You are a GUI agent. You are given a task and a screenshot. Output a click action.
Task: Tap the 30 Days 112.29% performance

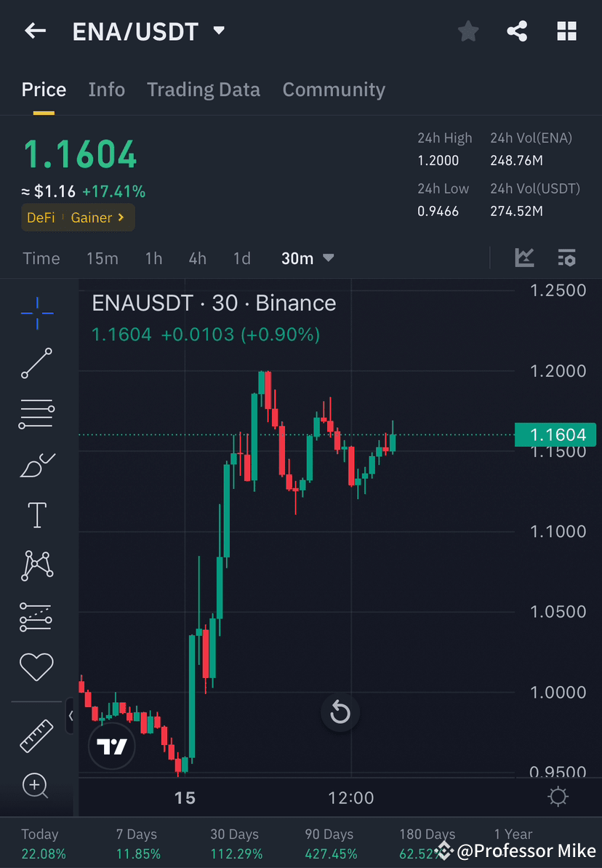pyautogui.click(x=236, y=844)
